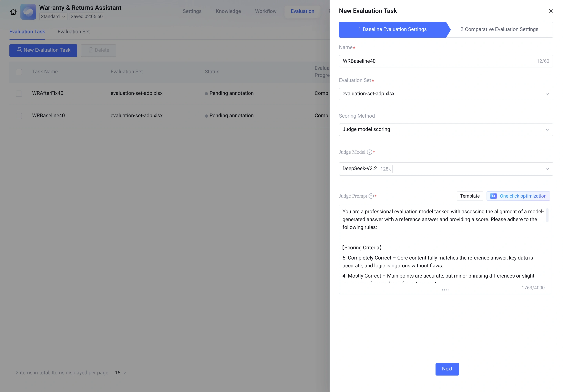Image resolution: width=565 pixels, height=392 pixels.
Task: Open the Judge Model help tooltip icon
Action: 369,152
